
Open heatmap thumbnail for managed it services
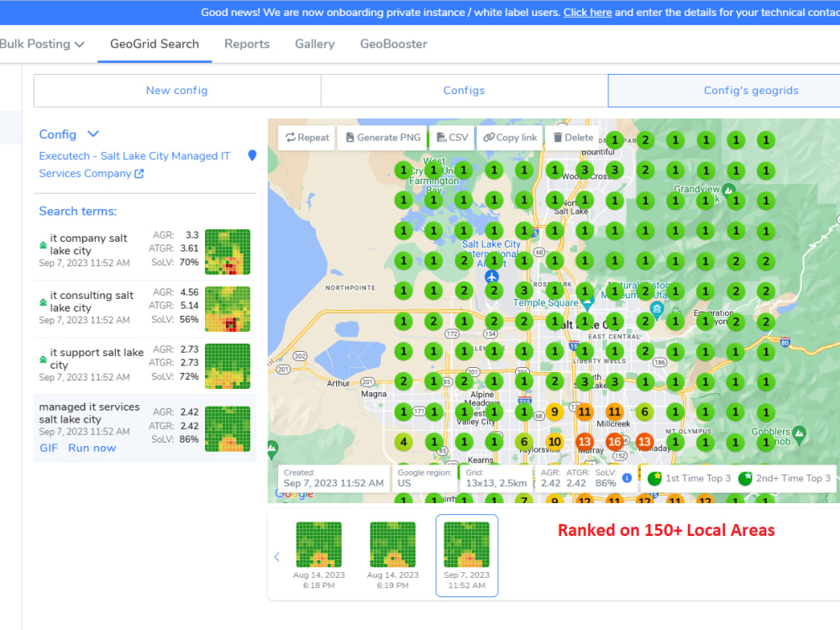click(x=228, y=428)
